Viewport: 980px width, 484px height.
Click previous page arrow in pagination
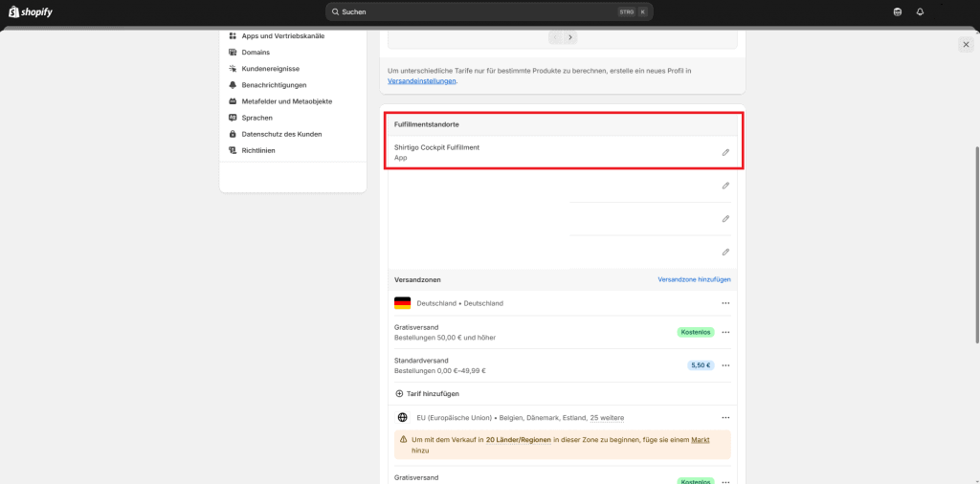point(554,37)
